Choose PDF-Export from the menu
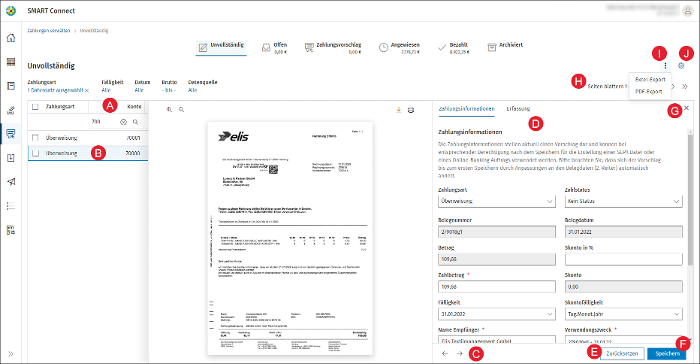700x364 pixels. point(650,92)
